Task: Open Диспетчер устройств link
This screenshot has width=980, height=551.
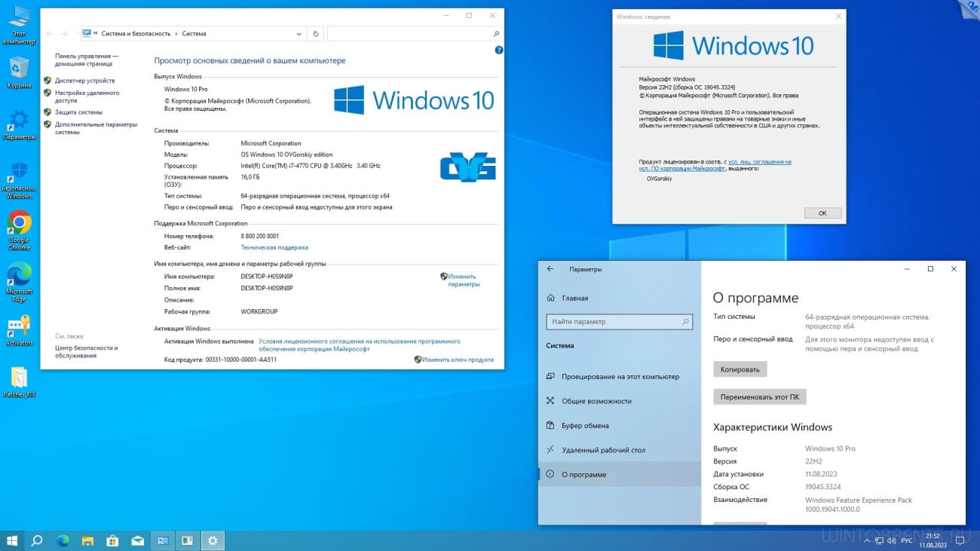Action: pyautogui.click(x=84, y=81)
